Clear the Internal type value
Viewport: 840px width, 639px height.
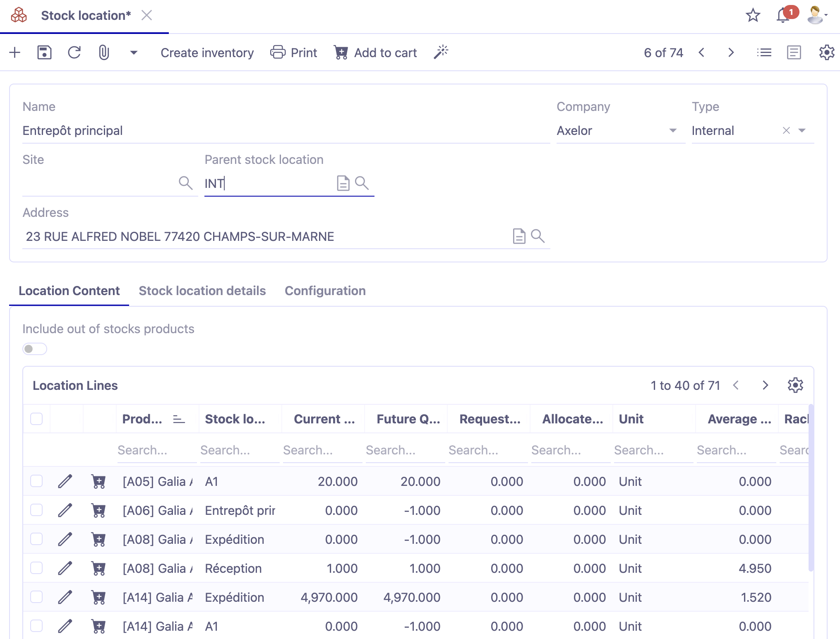pos(787,130)
